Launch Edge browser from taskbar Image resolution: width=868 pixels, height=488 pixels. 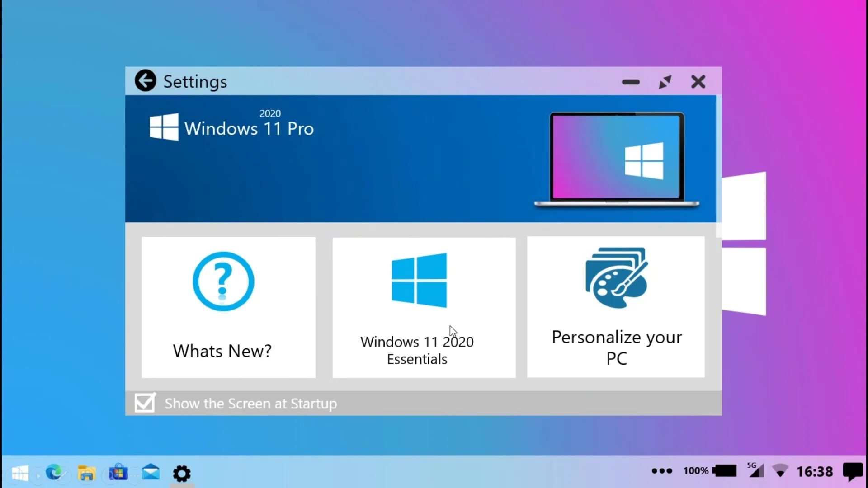(54, 473)
